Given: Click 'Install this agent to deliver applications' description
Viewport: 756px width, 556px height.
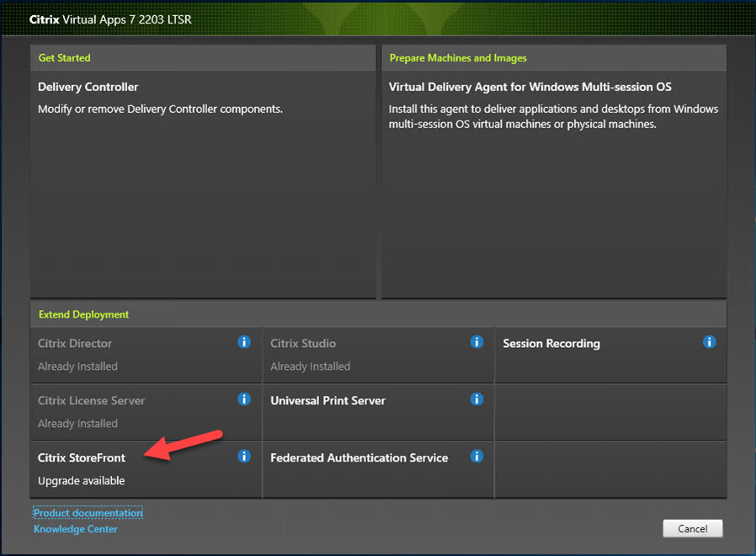Looking at the screenshot, I should [x=553, y=116].
